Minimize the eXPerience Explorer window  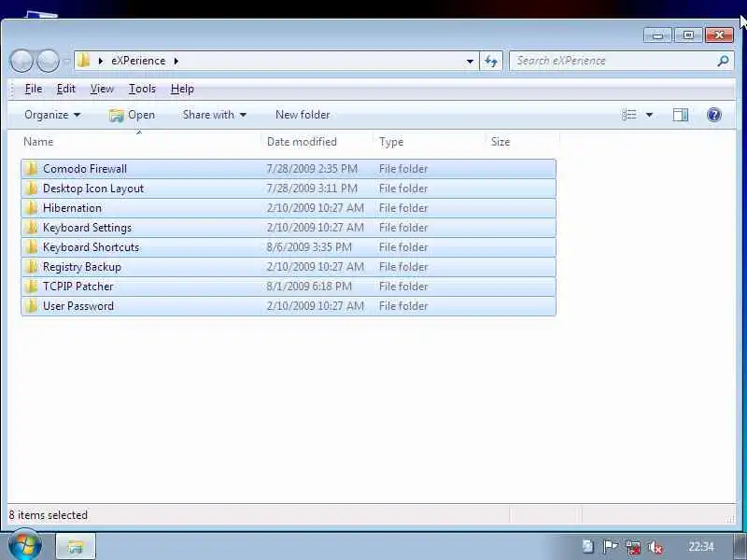point(658,35)
